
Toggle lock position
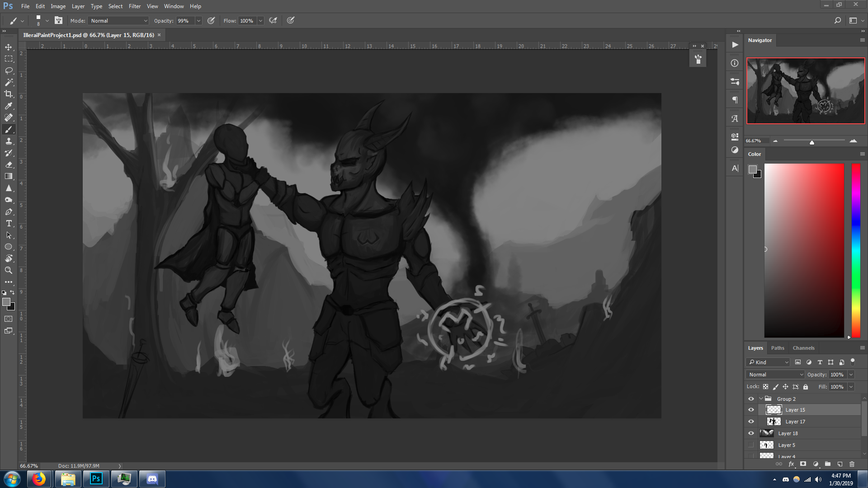(786, 387)
